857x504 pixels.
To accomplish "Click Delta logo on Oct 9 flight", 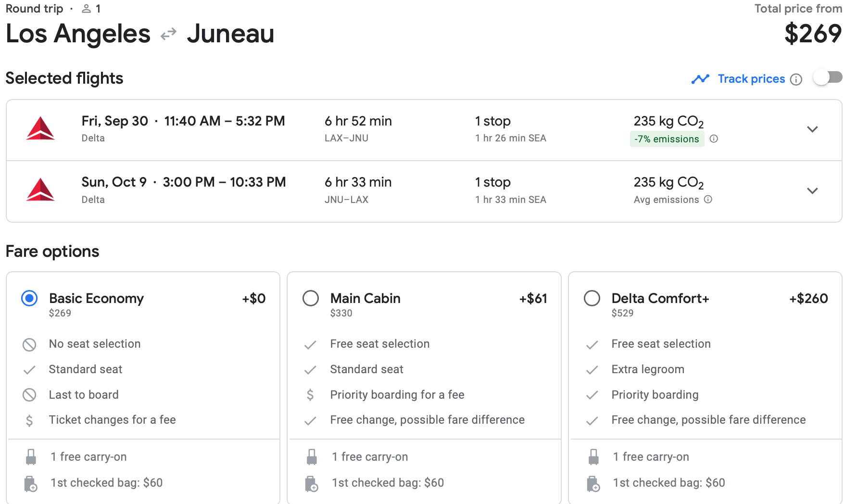I will pos(40,189).
